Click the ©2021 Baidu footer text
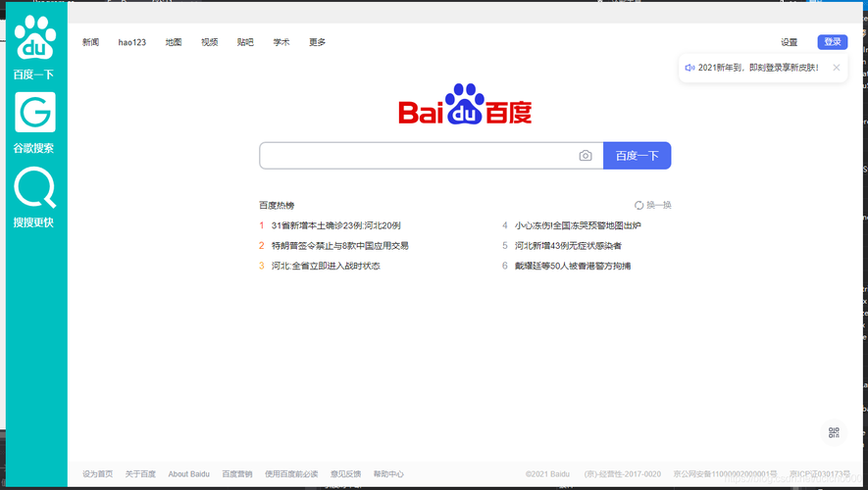The width and height of the screenshot is (868, 490). 547,474
